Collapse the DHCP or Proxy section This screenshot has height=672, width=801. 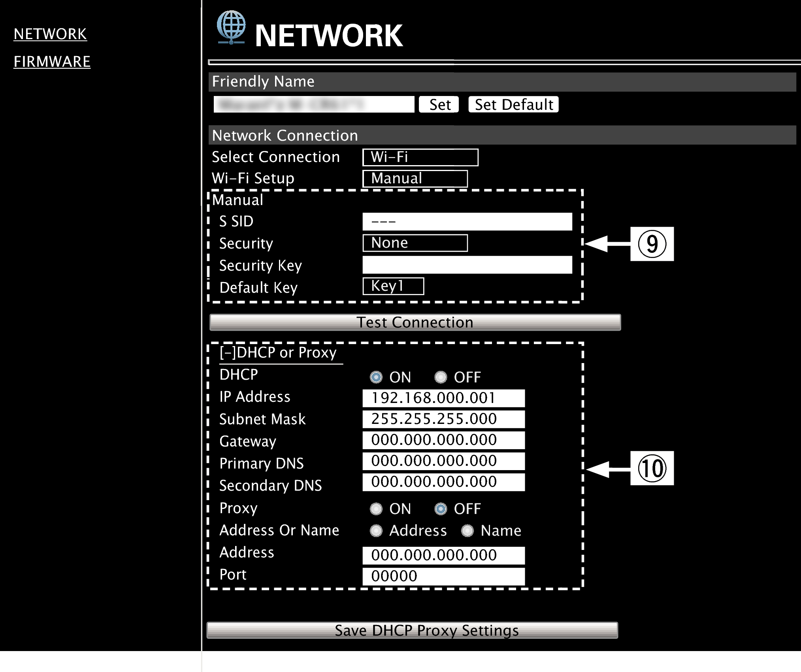228,352
